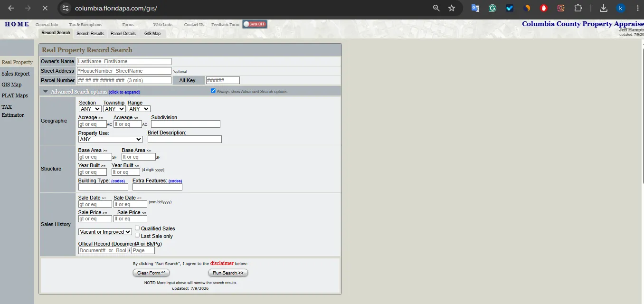Open Sales Report in the sidebar
644x304 pixels.
(x=16, y=74)
